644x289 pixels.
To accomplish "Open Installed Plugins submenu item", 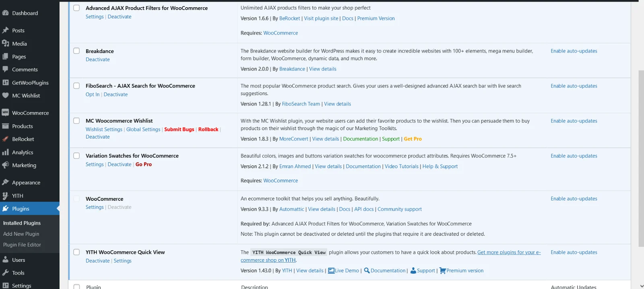I will 22,223.
